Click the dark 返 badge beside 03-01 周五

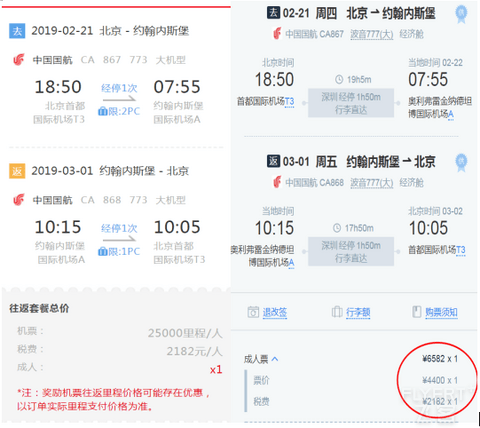pyautogui.click(x=273, y=161)
